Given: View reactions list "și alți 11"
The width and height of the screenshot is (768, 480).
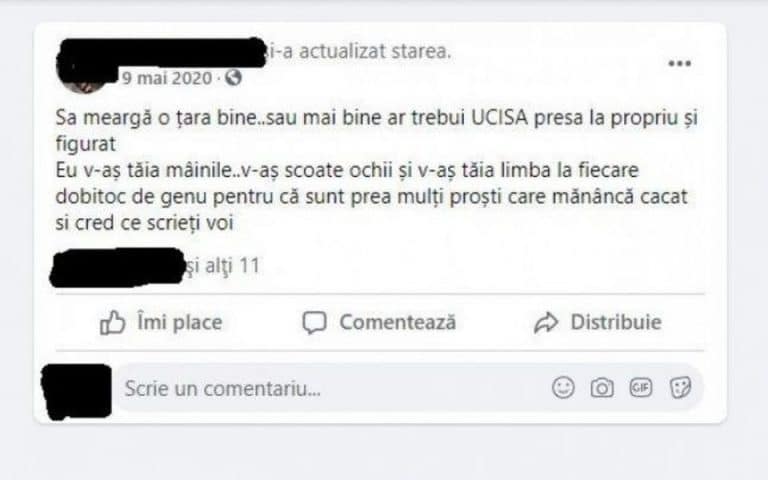Looking at the screenshot, I should point(223,265).
